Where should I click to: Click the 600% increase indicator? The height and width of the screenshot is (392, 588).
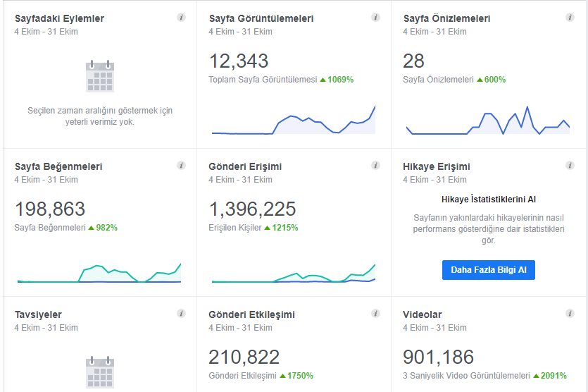coord(492,80)
